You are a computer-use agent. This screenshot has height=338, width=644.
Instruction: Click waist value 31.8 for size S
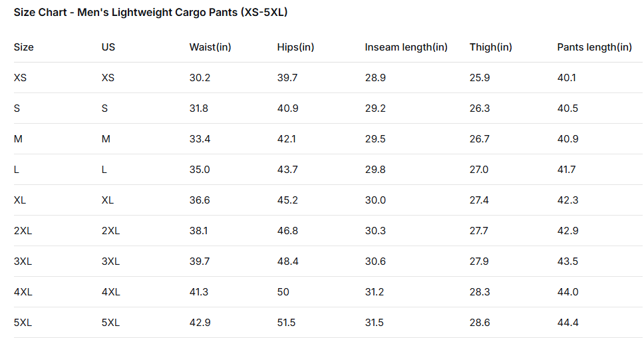point(199,108)
